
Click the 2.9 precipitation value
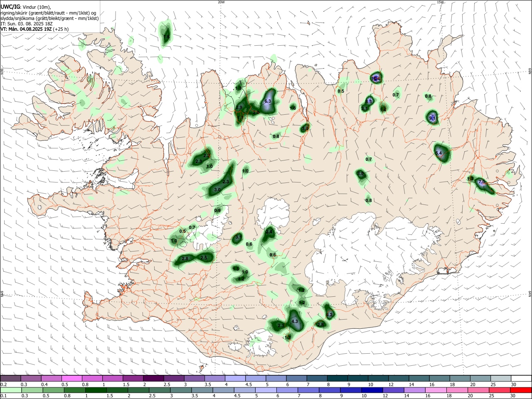(x=239, y=108)
